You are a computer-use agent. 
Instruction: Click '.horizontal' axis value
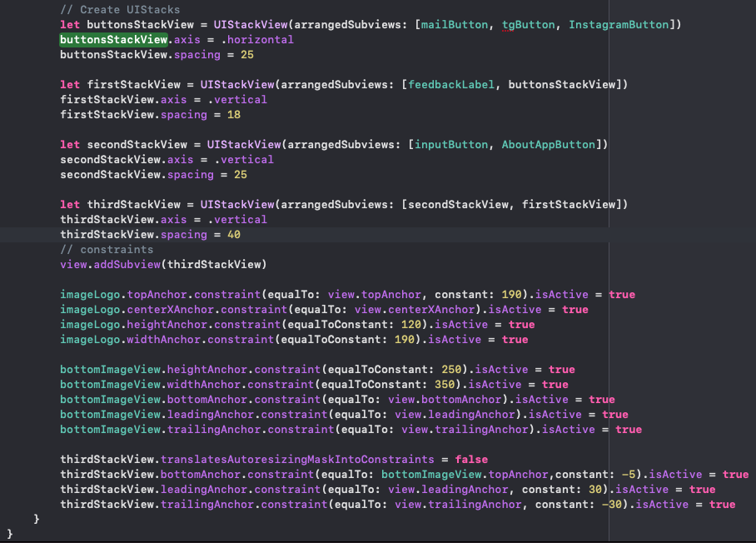click(257, 39)
